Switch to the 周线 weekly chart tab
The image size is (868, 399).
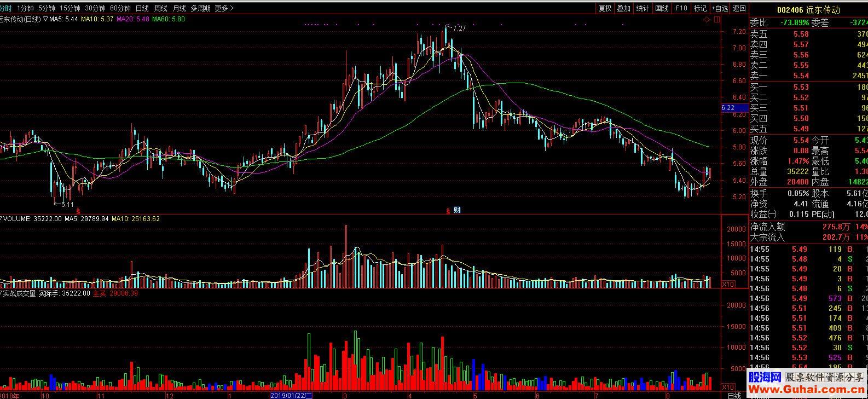(161, 8)
